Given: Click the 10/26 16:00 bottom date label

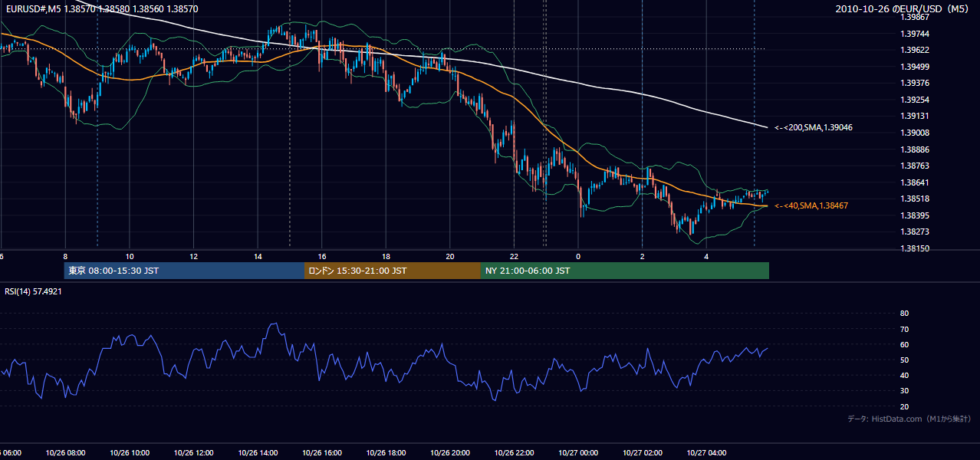Looking at the screenshot, I should tap(322, 453).
